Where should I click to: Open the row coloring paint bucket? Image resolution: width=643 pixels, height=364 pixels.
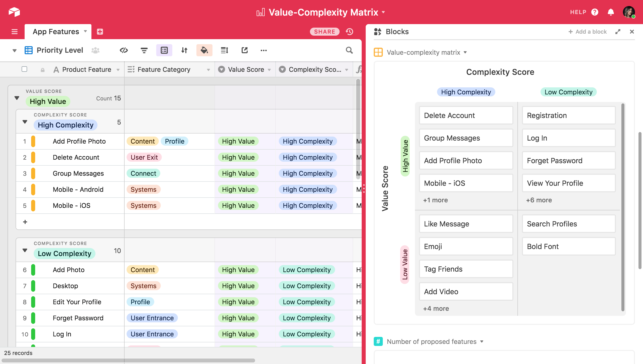pos(204,50)
